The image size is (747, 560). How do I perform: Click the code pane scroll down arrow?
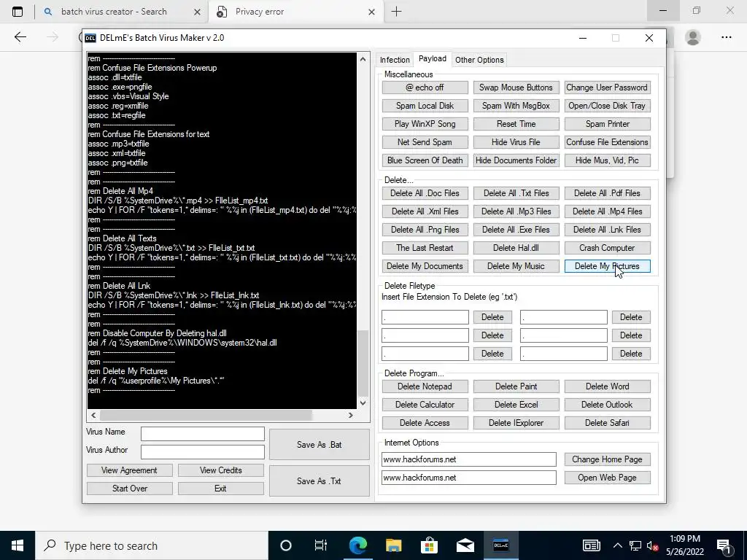point(363,402)
